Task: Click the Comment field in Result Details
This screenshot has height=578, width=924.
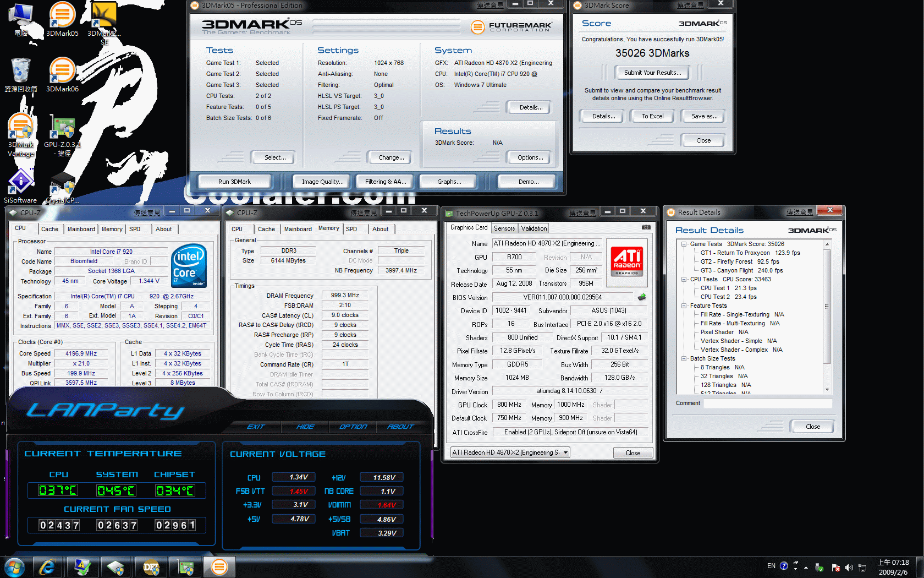Action: (768, 403)
